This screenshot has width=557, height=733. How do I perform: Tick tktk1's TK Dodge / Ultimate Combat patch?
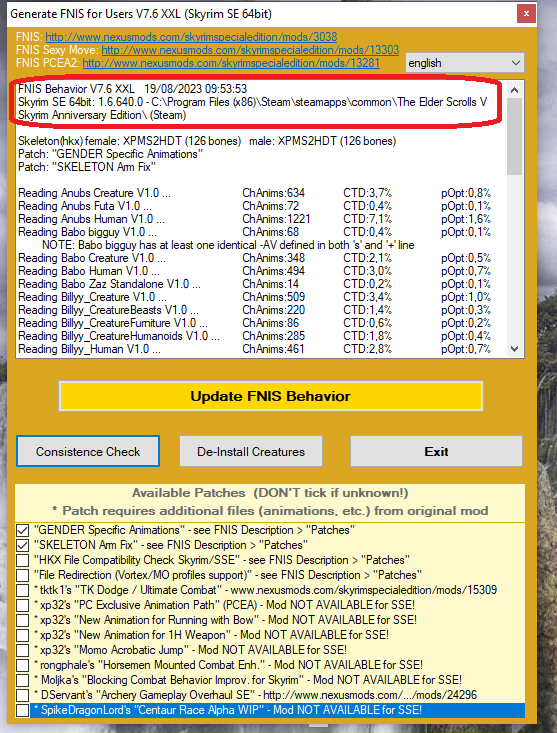click(x=22, y=590)
